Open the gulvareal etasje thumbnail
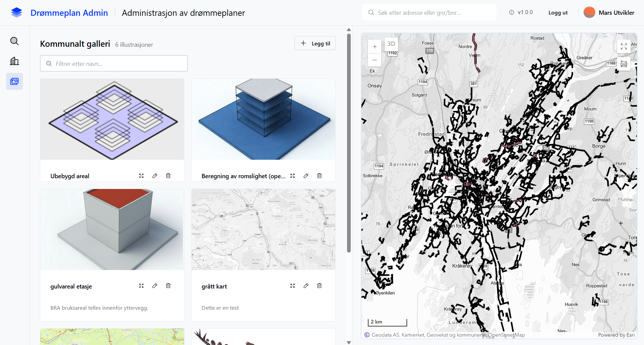 pos(112,229)
